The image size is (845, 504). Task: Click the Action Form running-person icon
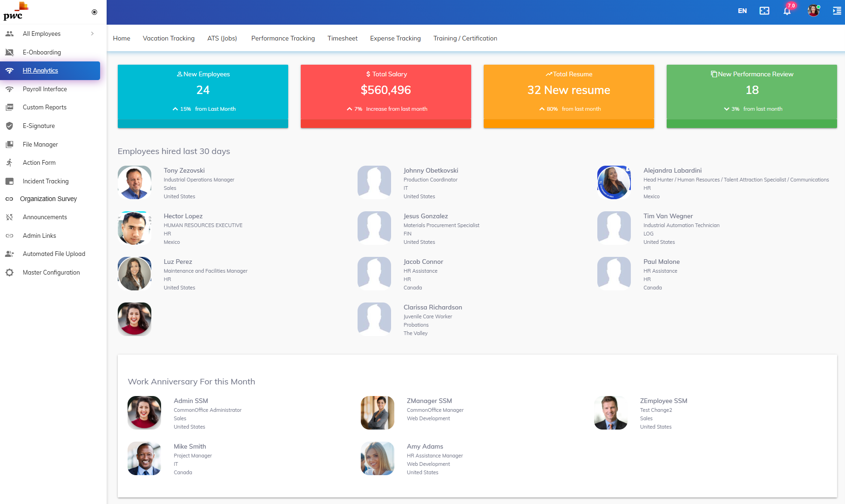coord(10,162)
